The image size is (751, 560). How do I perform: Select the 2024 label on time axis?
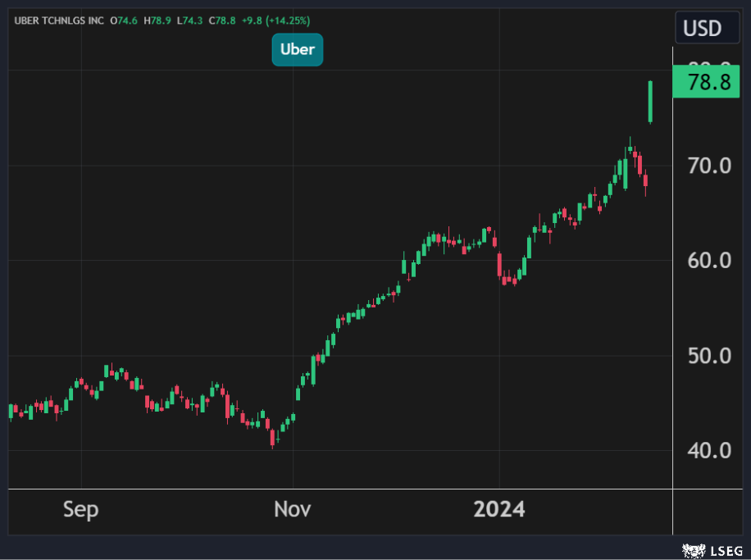(x=499, y=509)
